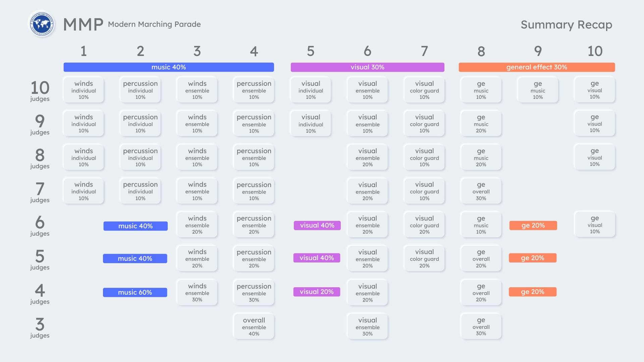Click the column 5 number heading
Screen dimensions: 644x362
tap(311, 51)
